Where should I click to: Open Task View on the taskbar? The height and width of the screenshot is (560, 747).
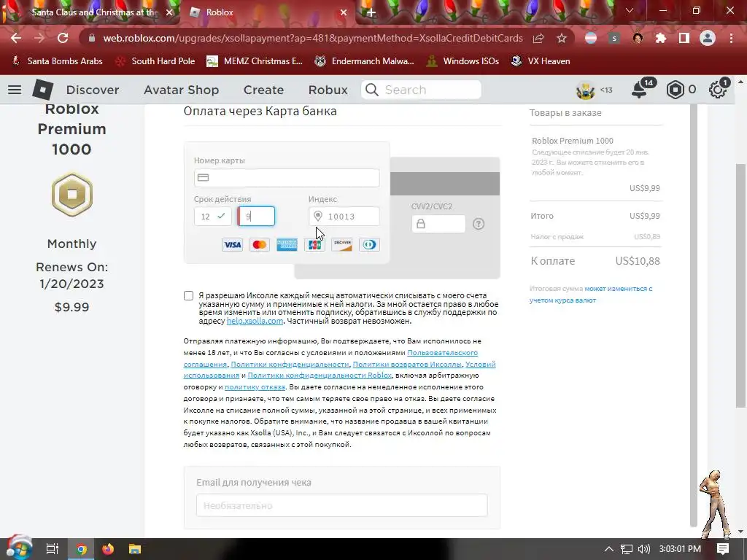tap(53, 549)
